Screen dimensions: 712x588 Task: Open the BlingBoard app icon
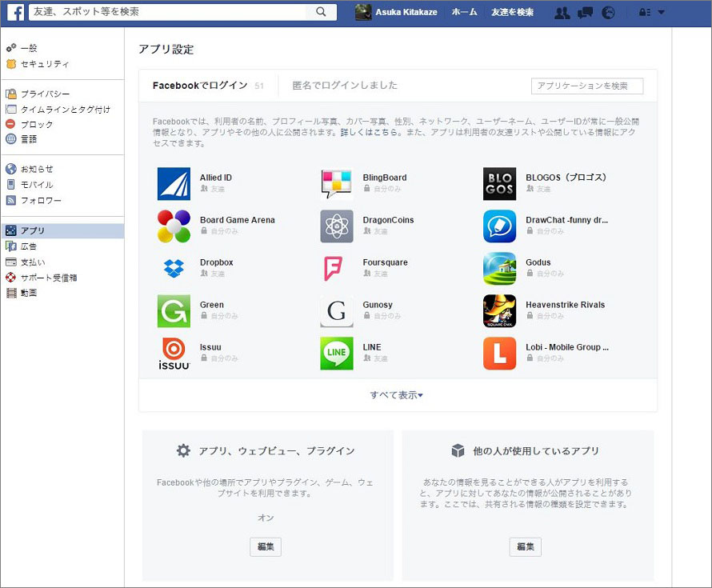pyautogui.click(x=337, y=184)
